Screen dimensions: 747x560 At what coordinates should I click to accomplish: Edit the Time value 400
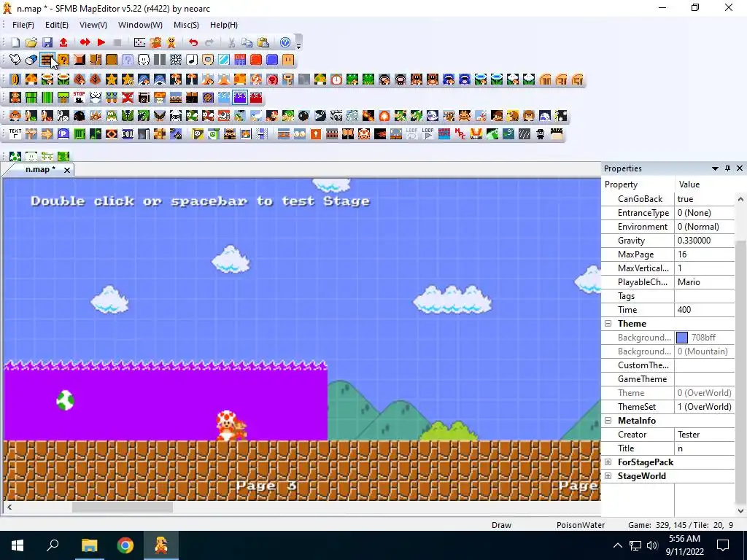tap(704, 309)
